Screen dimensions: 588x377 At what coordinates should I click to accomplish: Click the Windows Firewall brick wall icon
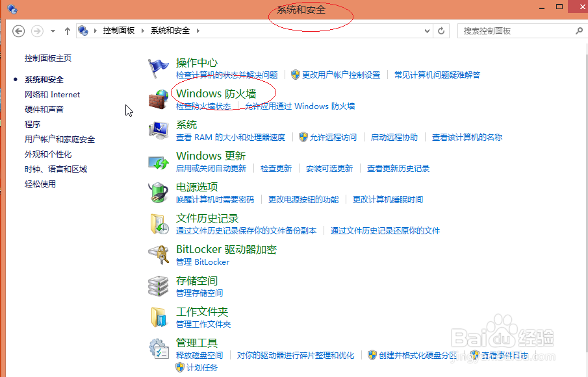pos(159,99)
